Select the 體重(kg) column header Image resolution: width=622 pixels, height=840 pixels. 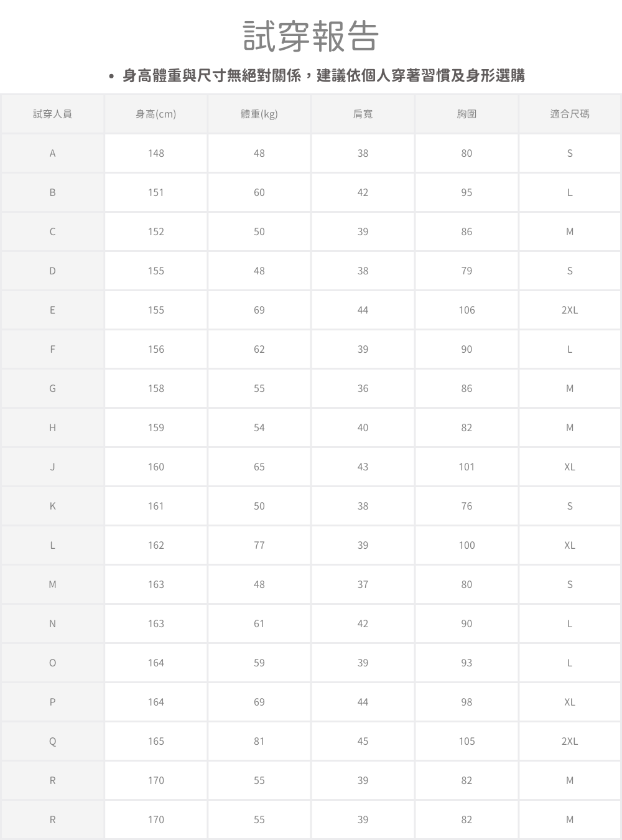(x=259, y=114)
